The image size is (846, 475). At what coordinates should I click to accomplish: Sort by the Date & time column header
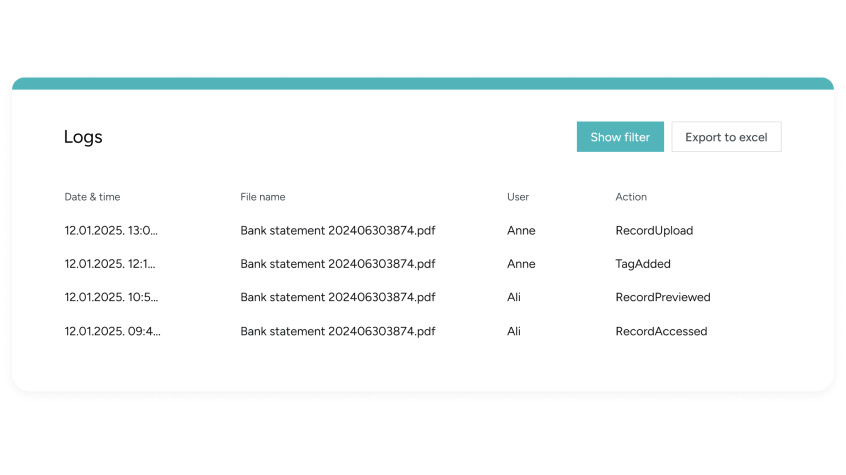92,197
